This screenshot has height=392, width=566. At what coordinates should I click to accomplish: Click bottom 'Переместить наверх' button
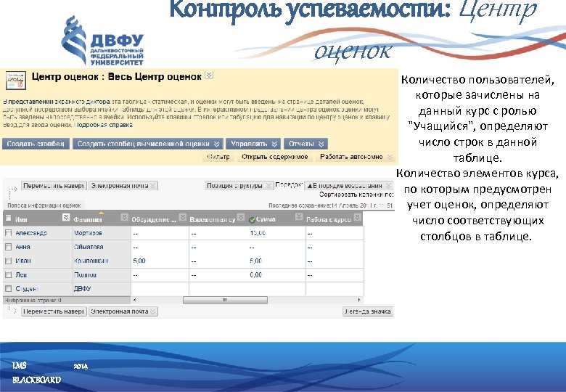point(54,311)
